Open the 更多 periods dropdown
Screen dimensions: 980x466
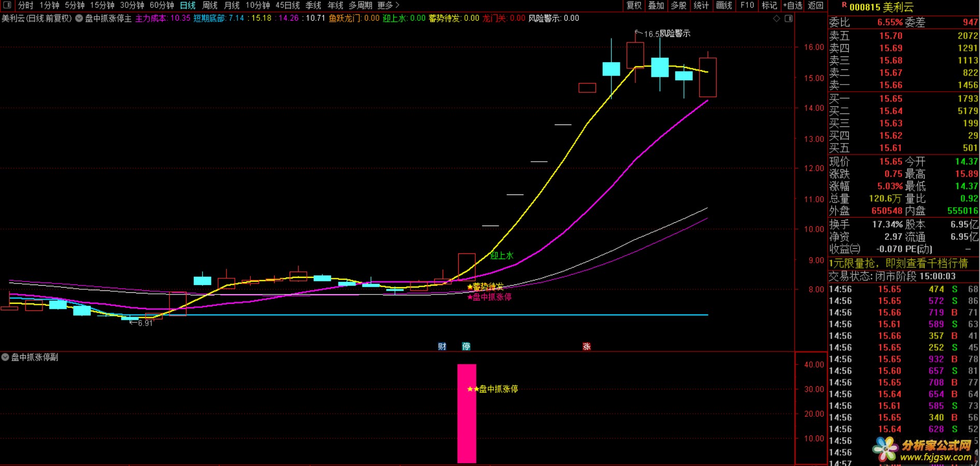[x=388, y=5]
